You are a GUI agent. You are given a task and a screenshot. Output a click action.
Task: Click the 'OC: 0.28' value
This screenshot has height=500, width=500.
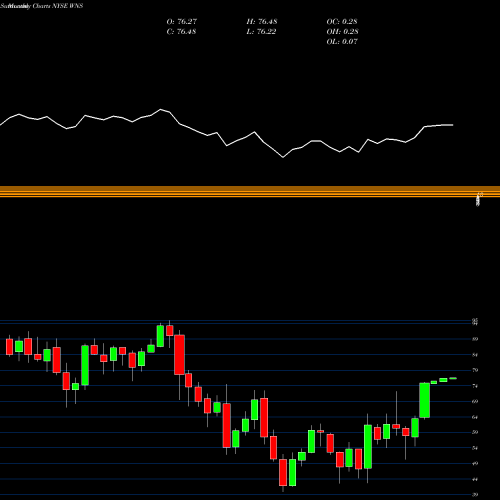(342, 21)
